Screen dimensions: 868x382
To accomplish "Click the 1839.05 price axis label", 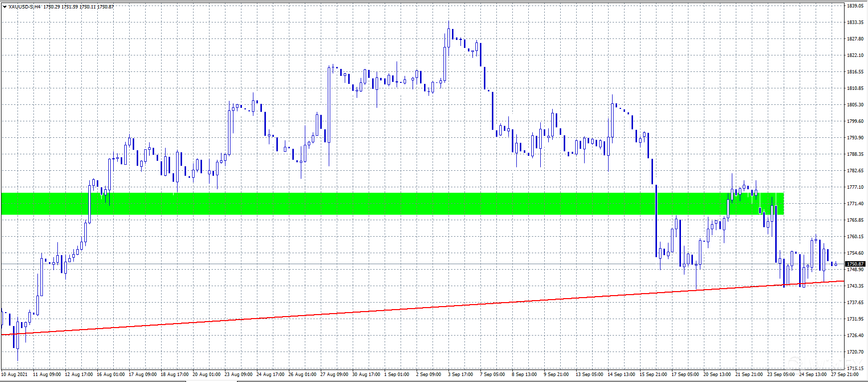I will (x=855, y=6).
